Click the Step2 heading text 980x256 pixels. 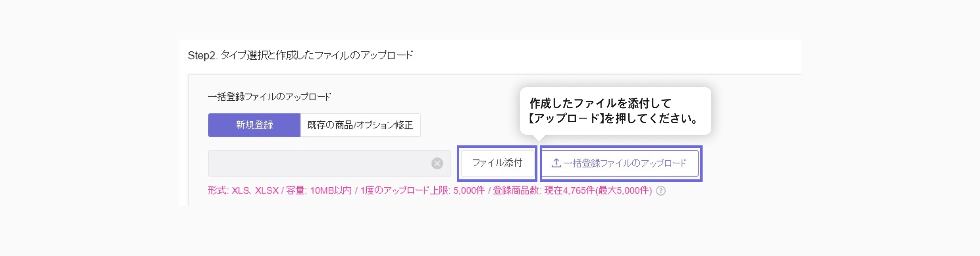pyautogui.click(x=300, y=55)
